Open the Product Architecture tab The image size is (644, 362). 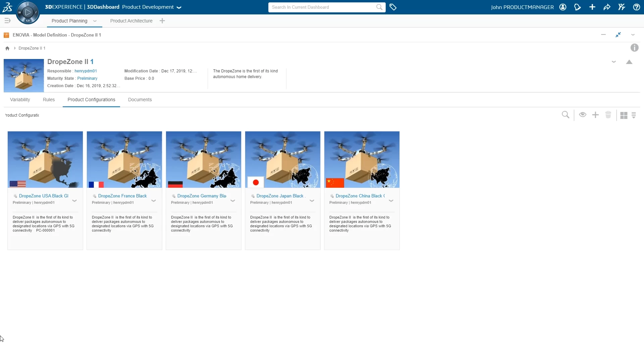(x=131, y=20)
